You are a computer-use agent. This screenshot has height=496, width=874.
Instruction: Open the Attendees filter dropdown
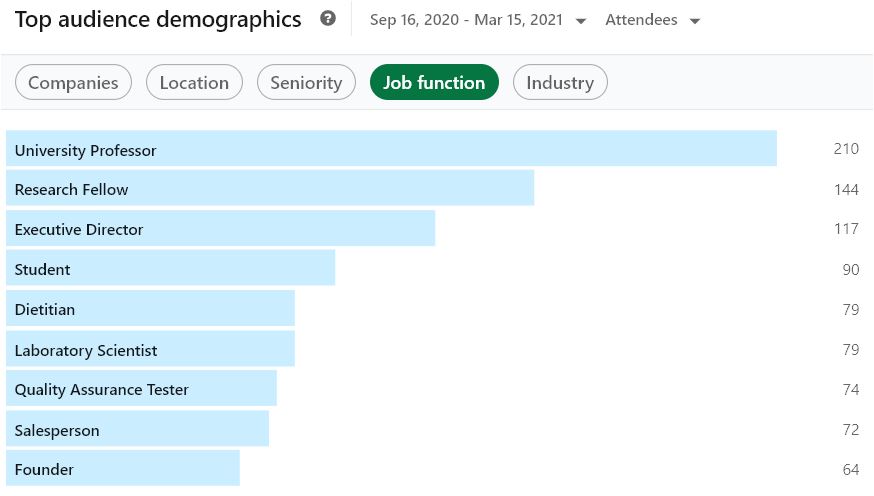(x=652, y=21)
